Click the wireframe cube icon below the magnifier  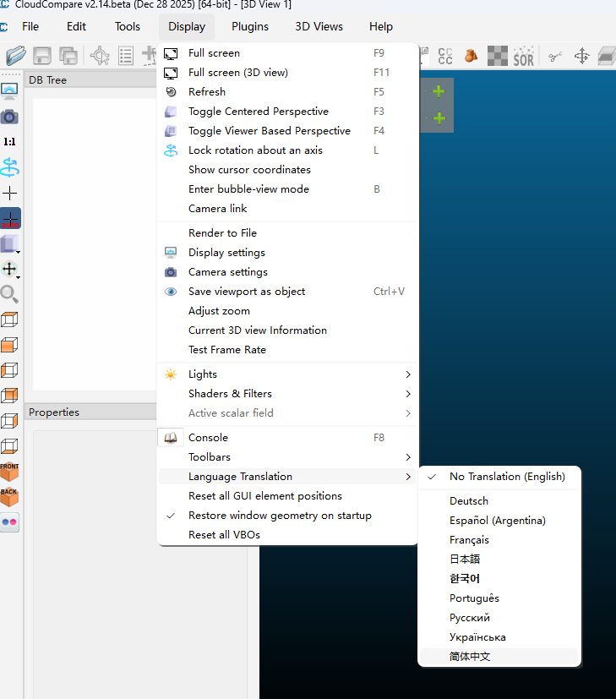[x=9, y=319]
